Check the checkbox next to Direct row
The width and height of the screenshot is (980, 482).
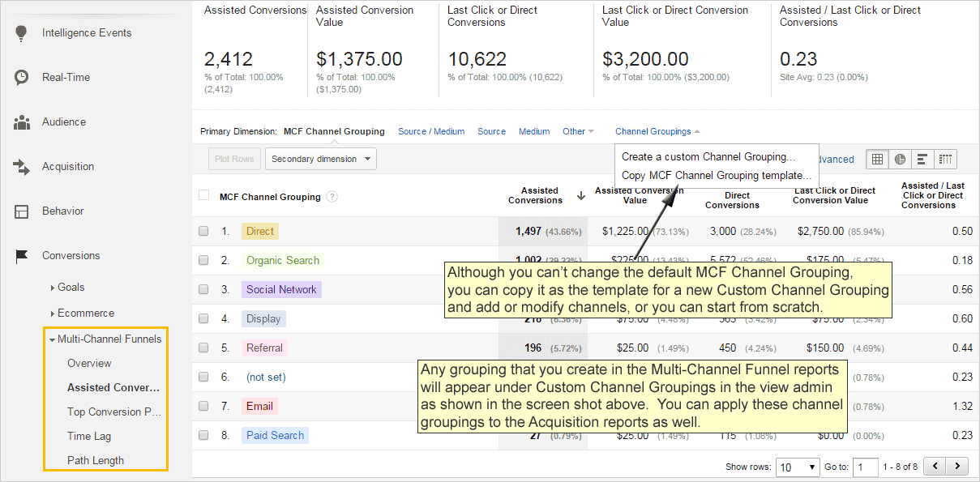point(203,231)
